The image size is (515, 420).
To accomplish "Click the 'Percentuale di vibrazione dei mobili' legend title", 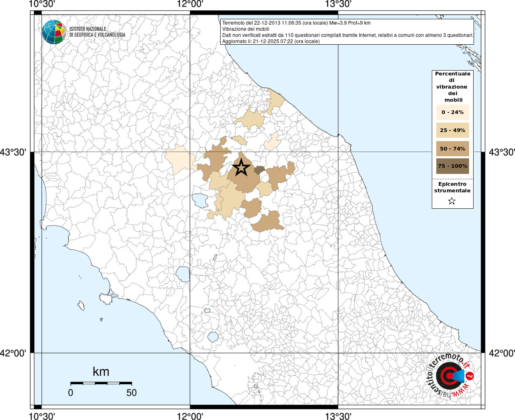I will click(x=452, y=87).
